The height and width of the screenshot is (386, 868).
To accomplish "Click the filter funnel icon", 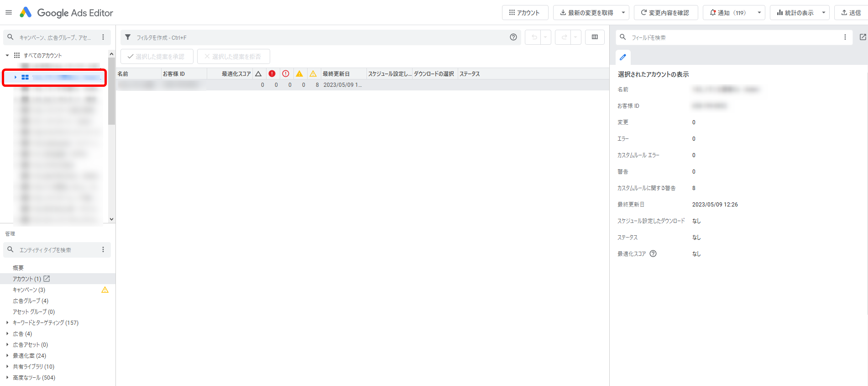I will [x=128, y=37].
